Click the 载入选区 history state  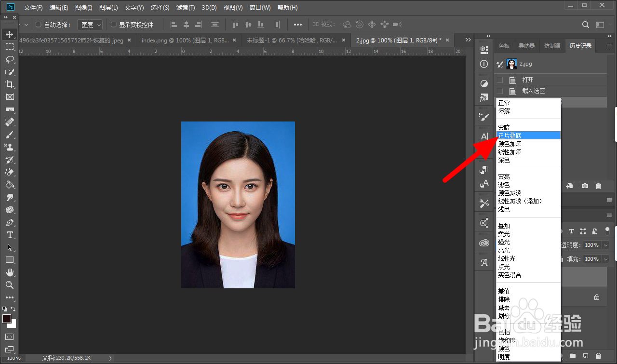point(534,91)
